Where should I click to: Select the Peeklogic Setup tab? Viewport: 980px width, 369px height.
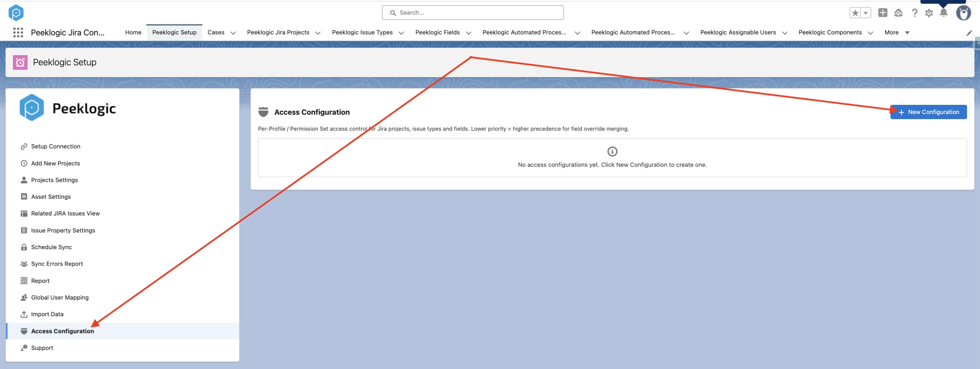(174, 33)
